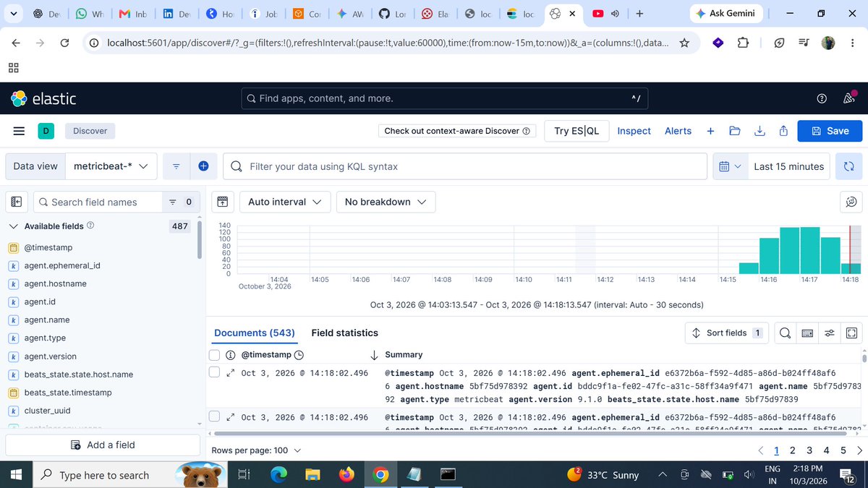The height and width of the screenshot is (488, 868).
Task: Open chart lens edit options icon
Action: pyautogui.click(x=851, y=202)
